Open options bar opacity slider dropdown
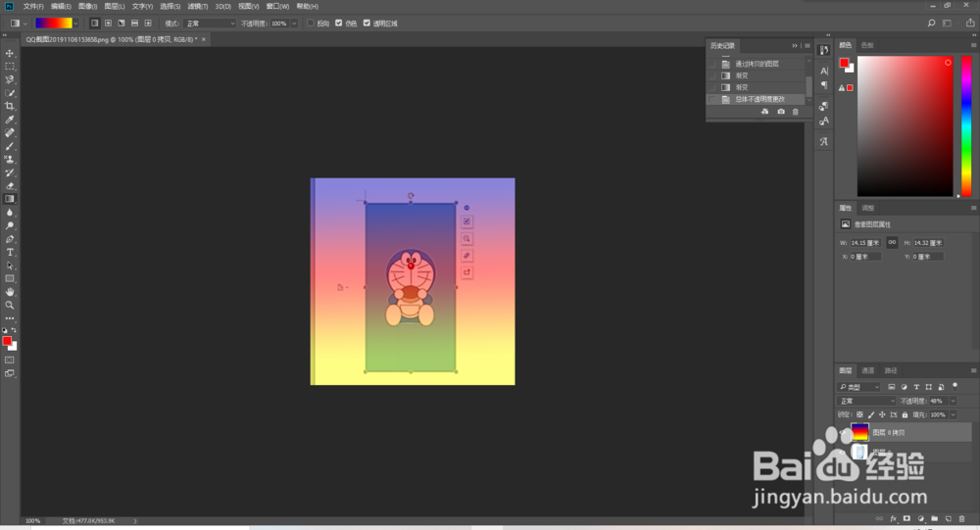Viewport: 980px width, 530px height. [x=294, y=24]
